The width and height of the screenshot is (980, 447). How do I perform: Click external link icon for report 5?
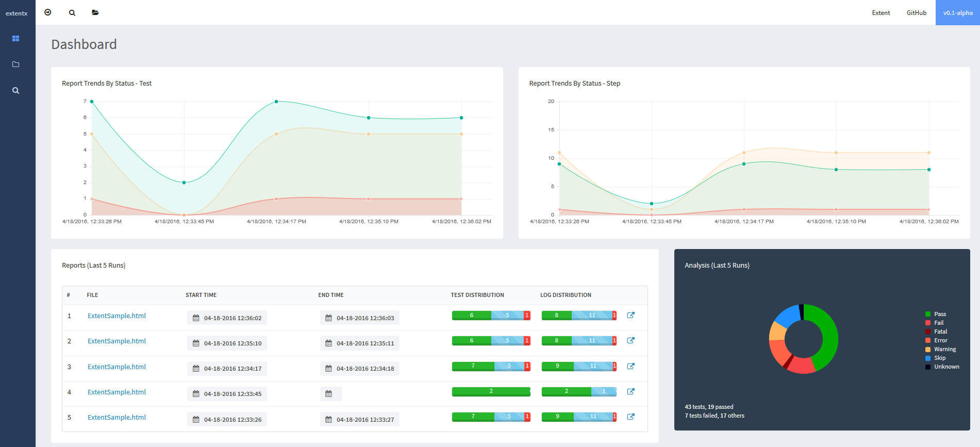click(x=630, y=417)
